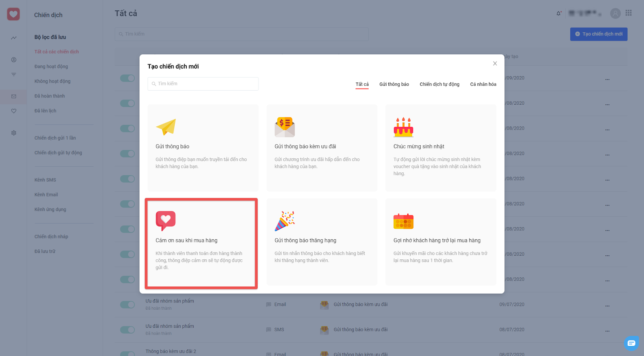Close the Tạo chiến dịch mới dialog
644x356 pixels.
tap(495, 64)
